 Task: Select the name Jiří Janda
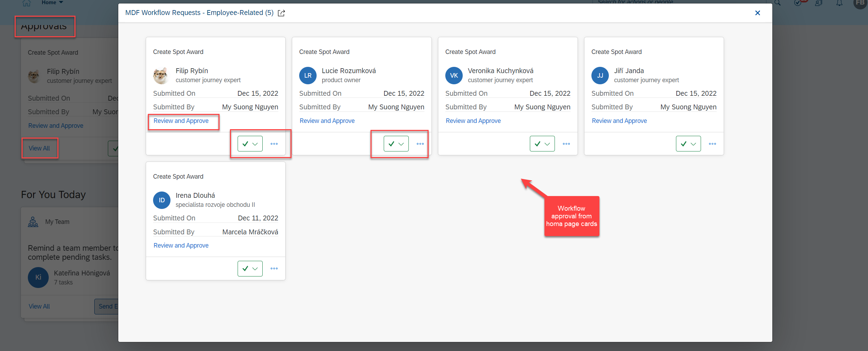click(629, 71)
